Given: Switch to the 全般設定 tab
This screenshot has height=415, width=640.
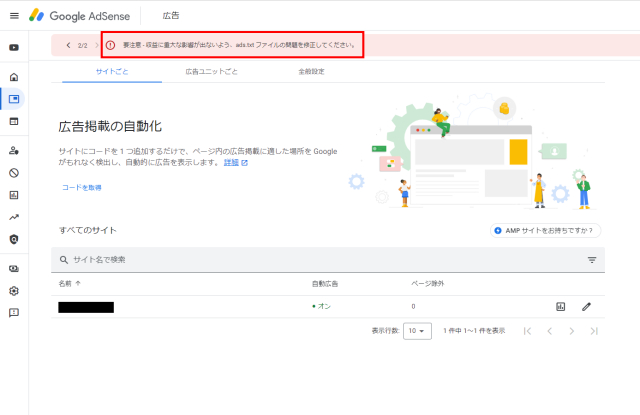Looking at the screenshot, I should click(x=314, y=72).
